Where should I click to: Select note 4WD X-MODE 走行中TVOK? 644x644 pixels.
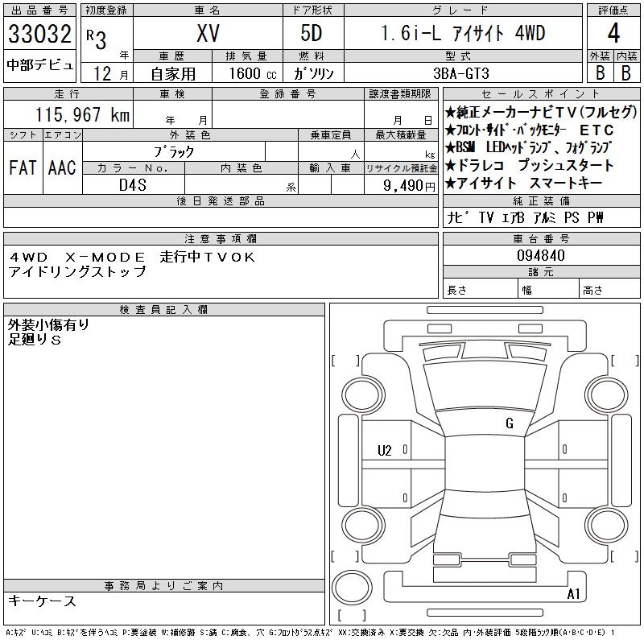[132, 257]
